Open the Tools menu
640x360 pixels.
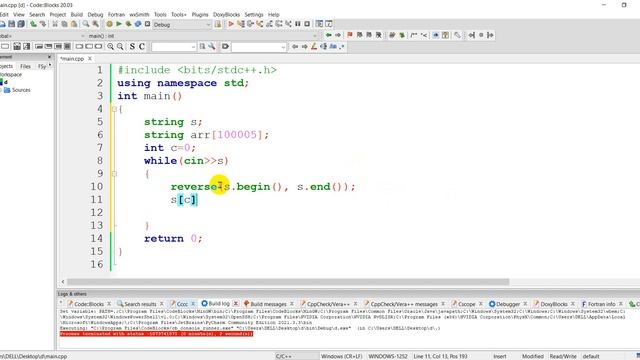pyautogui.click(x=160, y=14)
